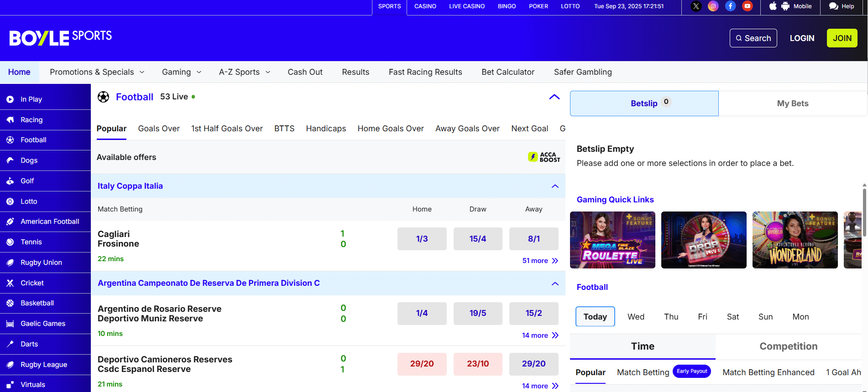Expand 14 more markets for Deportivo Camioneros
Screen dimensions: 868x392
[540, 386]
